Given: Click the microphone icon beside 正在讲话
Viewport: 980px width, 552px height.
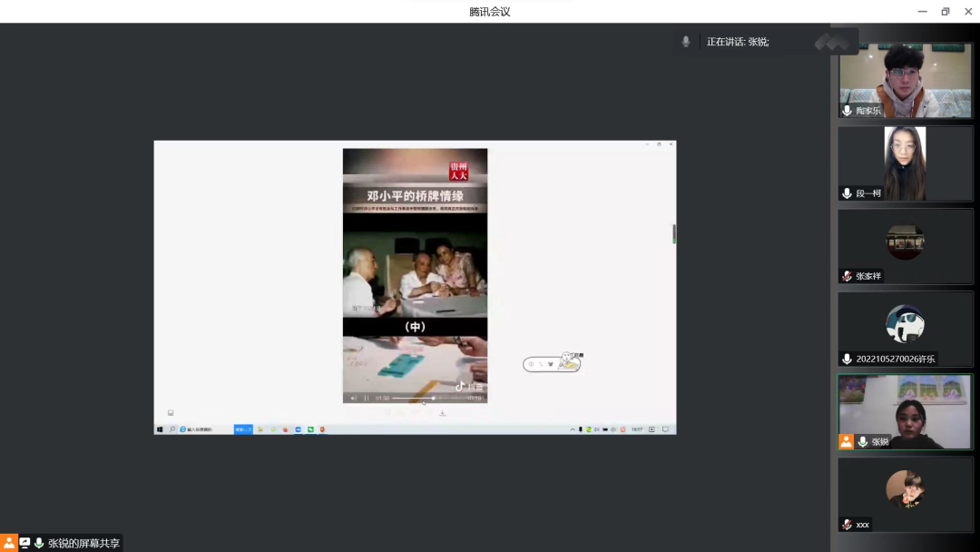Looking at the screenshot, I should (686, 41).
